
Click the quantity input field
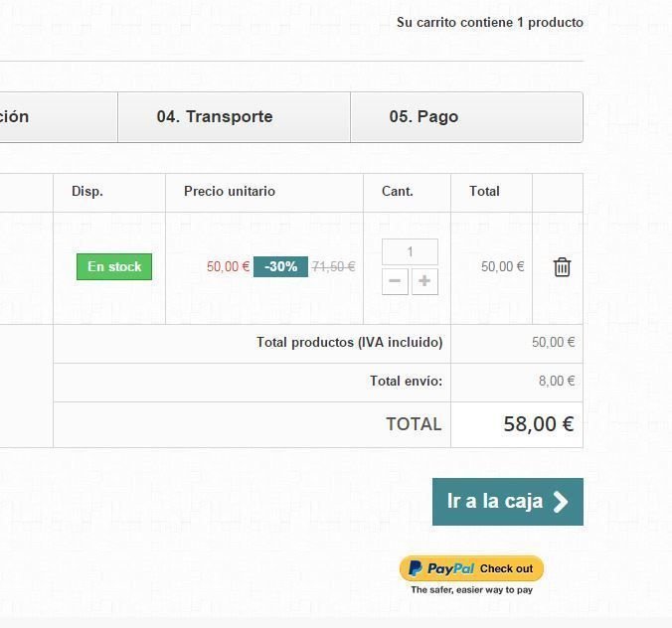(x=410, y=252)
